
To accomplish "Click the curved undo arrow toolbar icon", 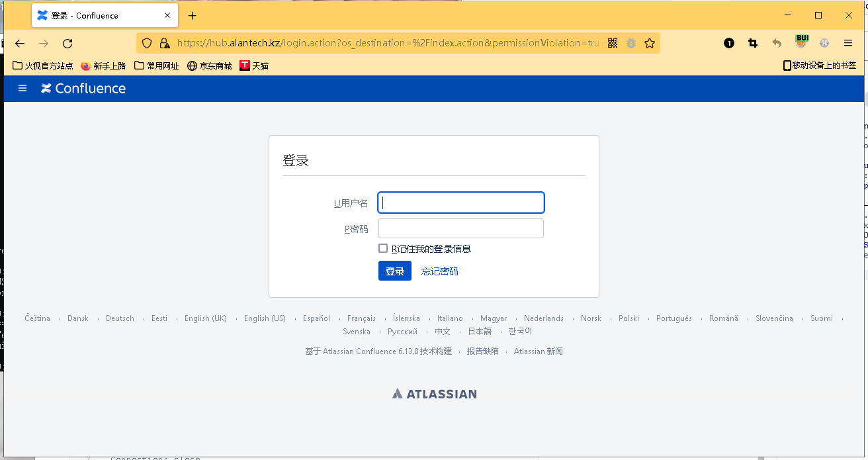I will 777,43.
